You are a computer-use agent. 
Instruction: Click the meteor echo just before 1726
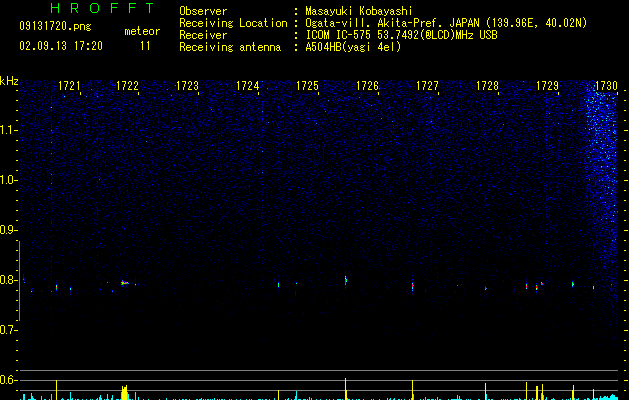345,281
